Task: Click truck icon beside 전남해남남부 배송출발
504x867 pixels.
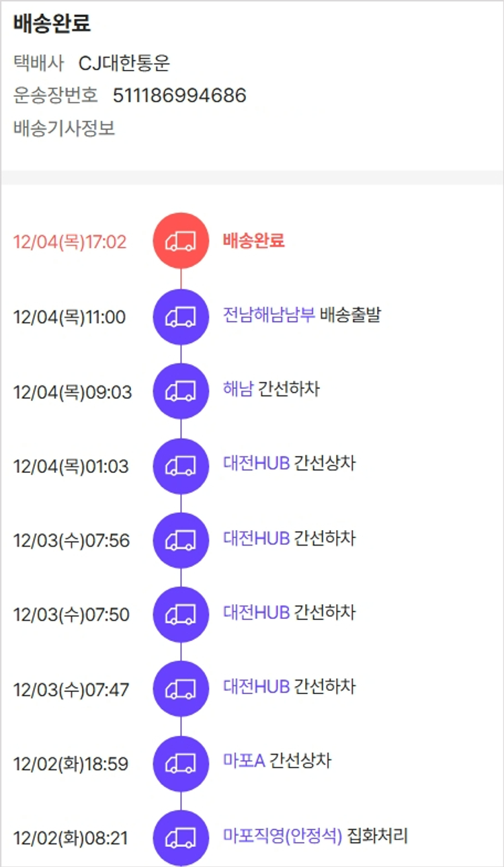Action: coord(181,317)
